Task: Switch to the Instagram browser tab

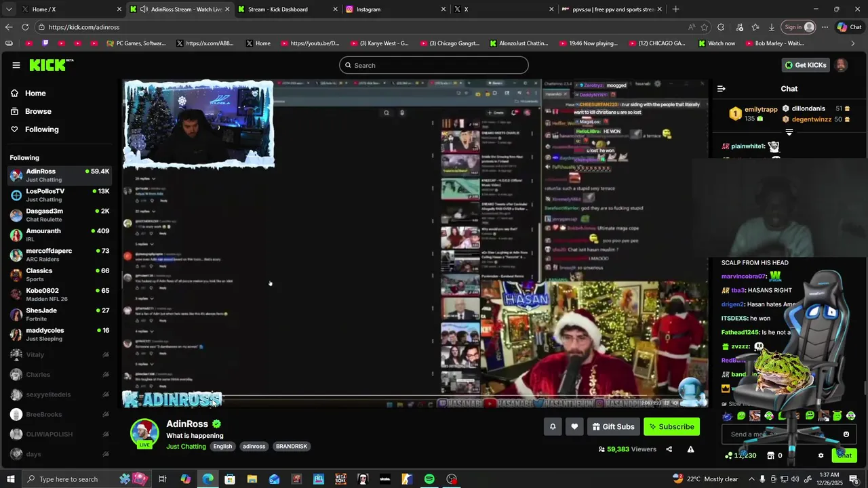Action: pos(395,9)
